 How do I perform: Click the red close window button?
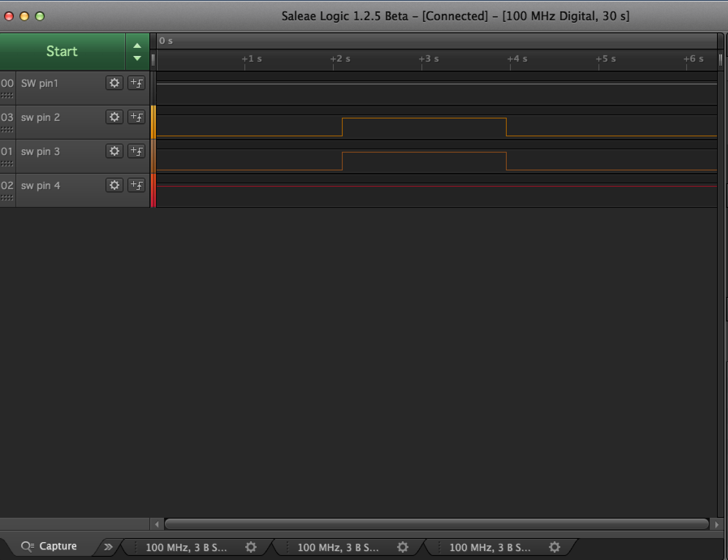(9, 16)
